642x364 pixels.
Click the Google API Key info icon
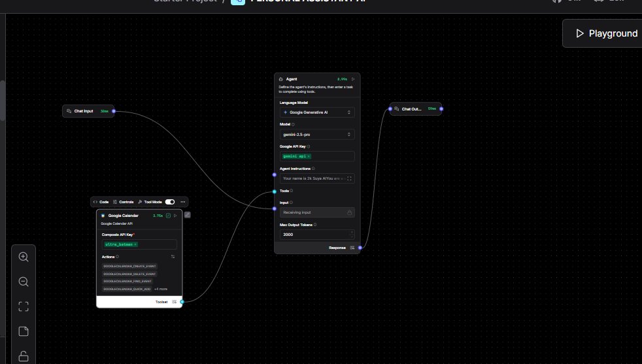click(309, 146)
